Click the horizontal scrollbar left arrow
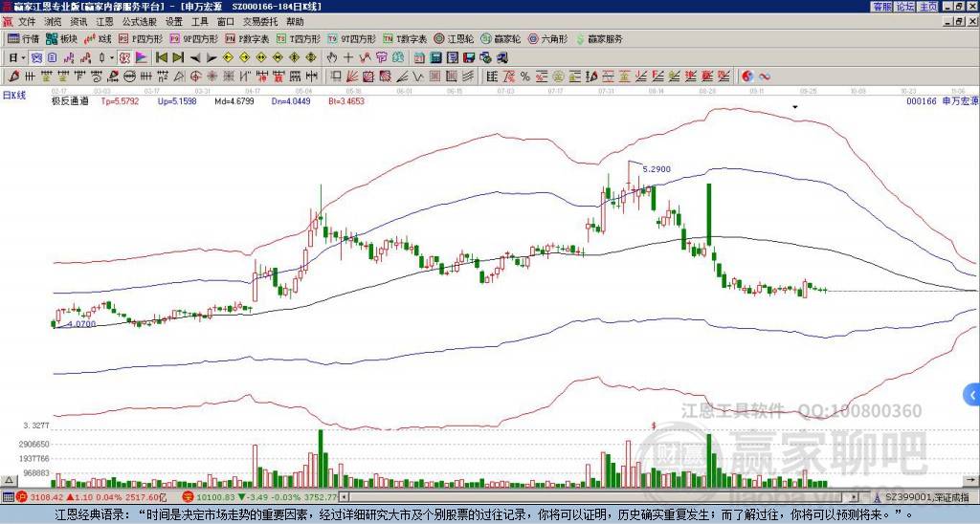This screenshot has height=524, width=980. 344,497
